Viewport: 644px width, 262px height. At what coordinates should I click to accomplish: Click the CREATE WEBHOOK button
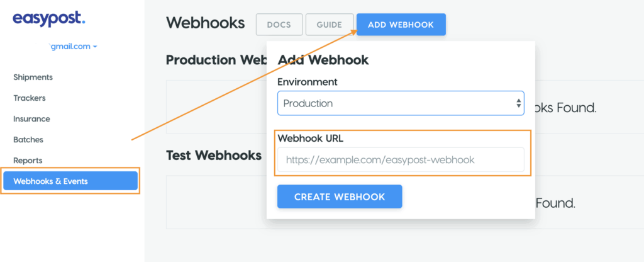point(339,196)
